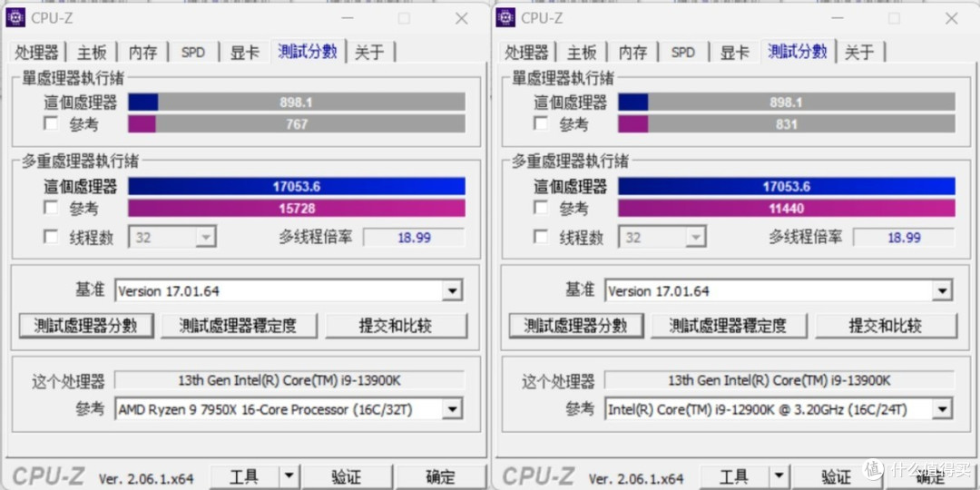Close the left CPU-Z window
The image size is (980, 490).
[x=461, y=19]
